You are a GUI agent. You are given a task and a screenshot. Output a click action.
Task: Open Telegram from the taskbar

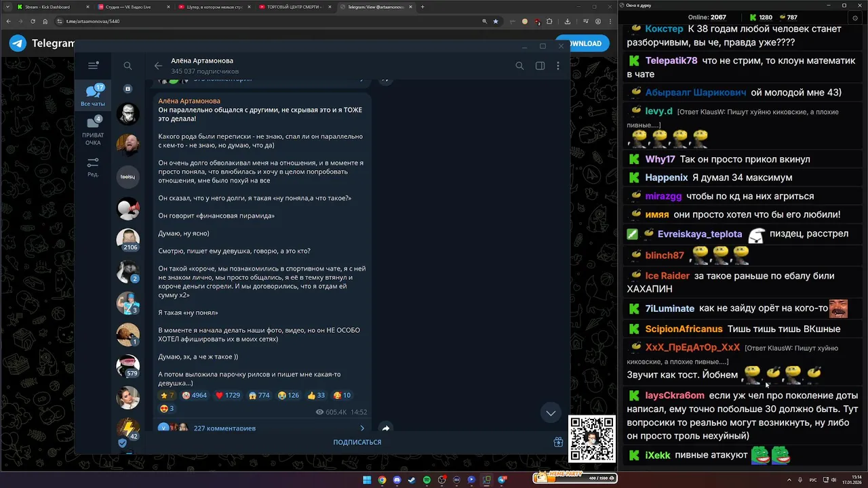pyautogui.click(x=502, y=479)
